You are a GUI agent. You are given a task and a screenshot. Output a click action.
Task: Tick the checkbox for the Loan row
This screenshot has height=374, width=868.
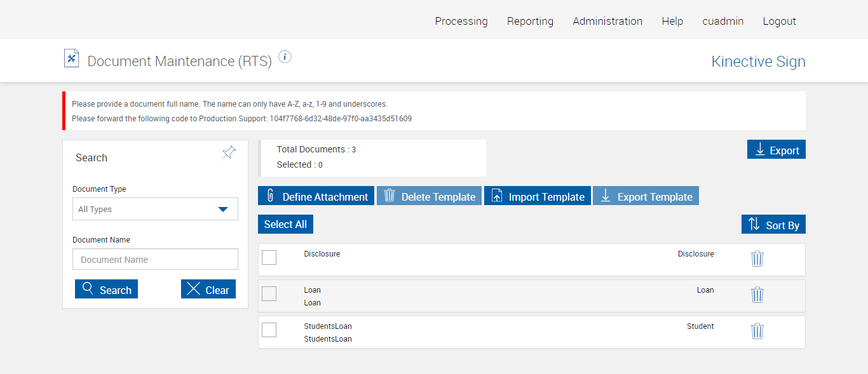269,293
